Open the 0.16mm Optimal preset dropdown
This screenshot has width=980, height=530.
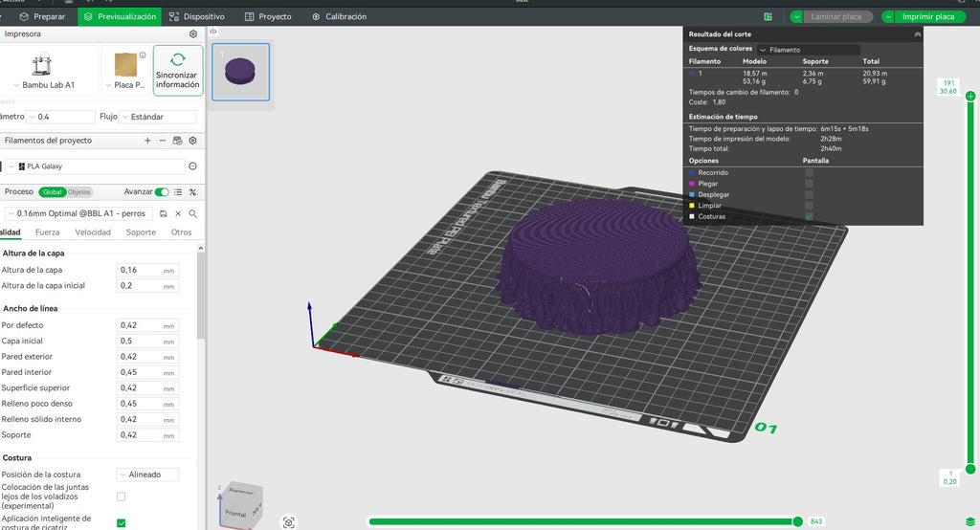point(78,213)
